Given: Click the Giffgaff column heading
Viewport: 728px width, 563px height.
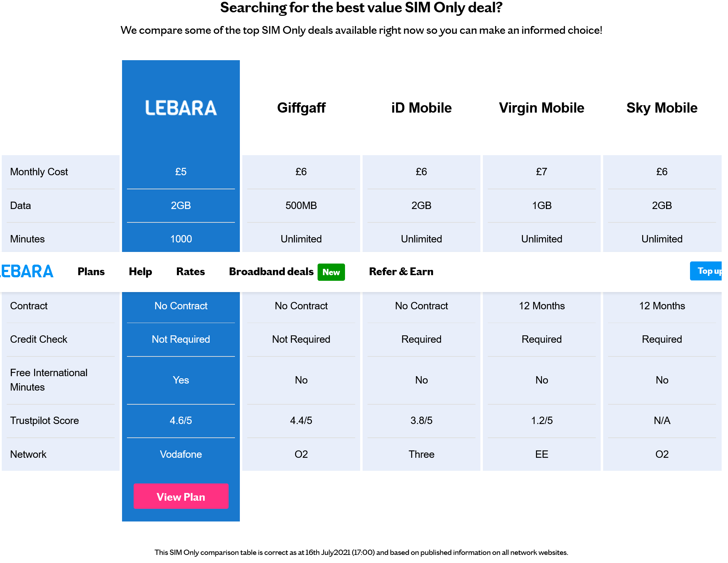Looking at the screenshot, I should pos(301,108).
